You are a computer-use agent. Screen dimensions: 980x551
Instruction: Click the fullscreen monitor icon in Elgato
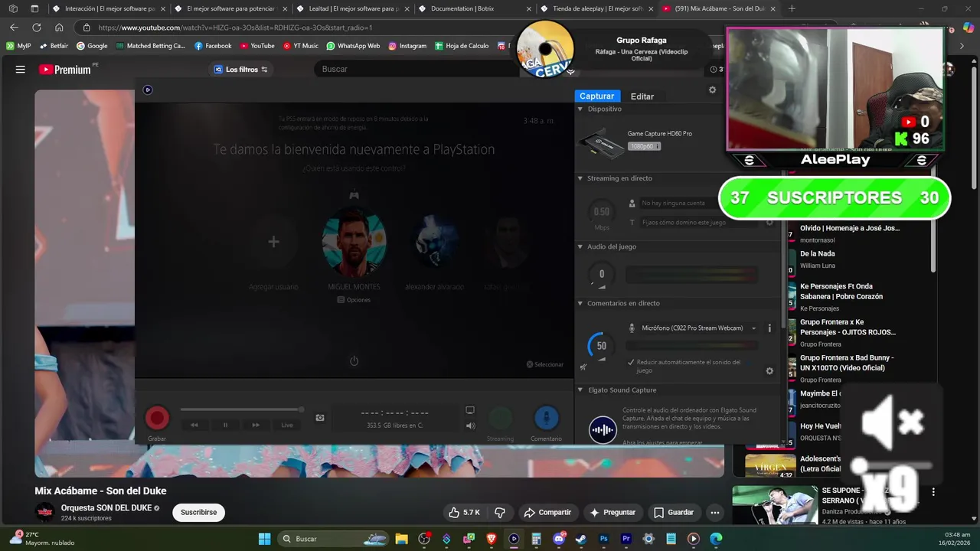click(470, 411)
